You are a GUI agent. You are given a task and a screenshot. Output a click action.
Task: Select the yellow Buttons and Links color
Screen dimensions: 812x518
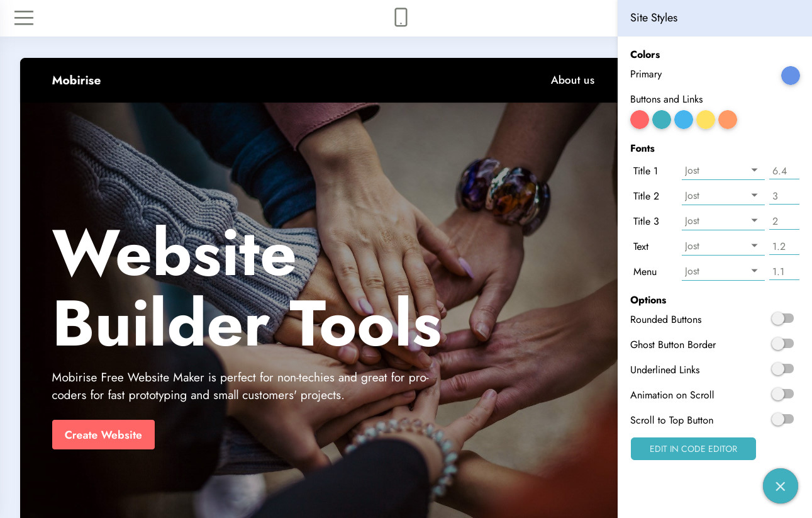click(705, 120)
